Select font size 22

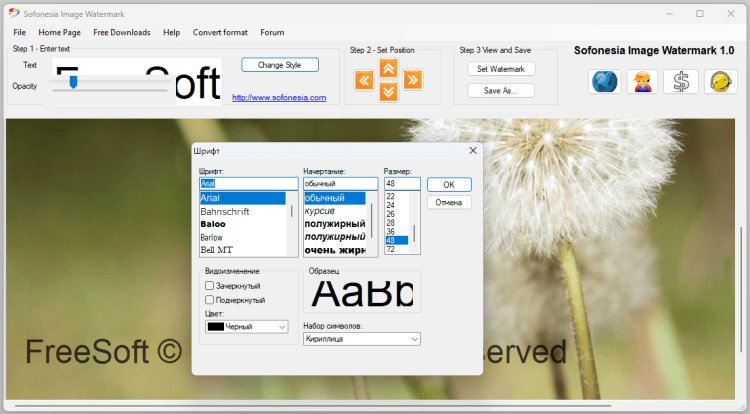[x=397, y=196]
